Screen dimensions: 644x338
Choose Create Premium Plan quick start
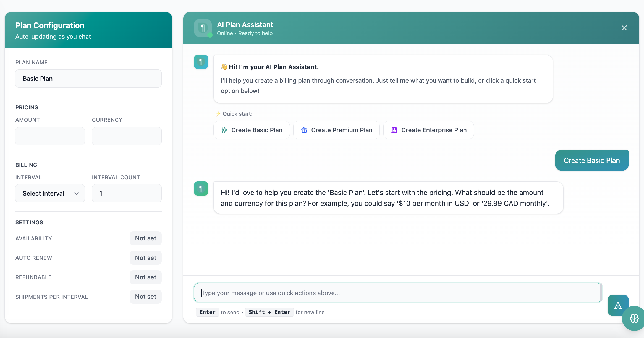click(x=336, y=130)
